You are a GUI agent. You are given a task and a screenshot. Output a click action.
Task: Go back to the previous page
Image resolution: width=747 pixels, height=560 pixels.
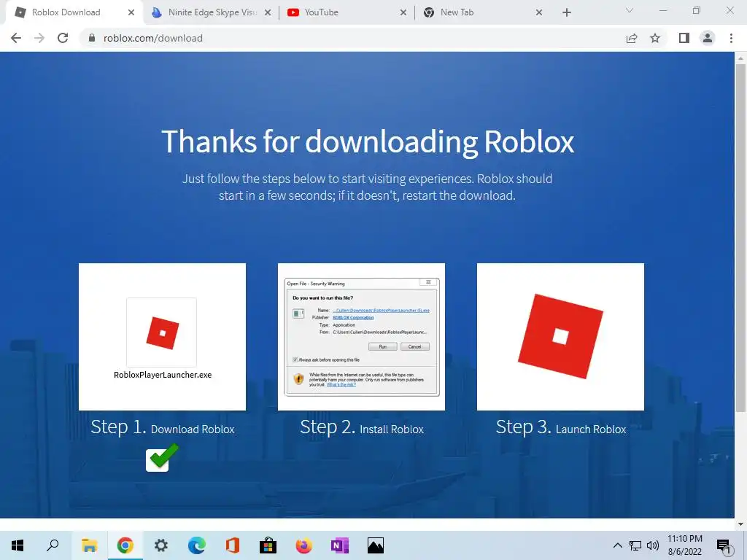[x=16, y=38]
